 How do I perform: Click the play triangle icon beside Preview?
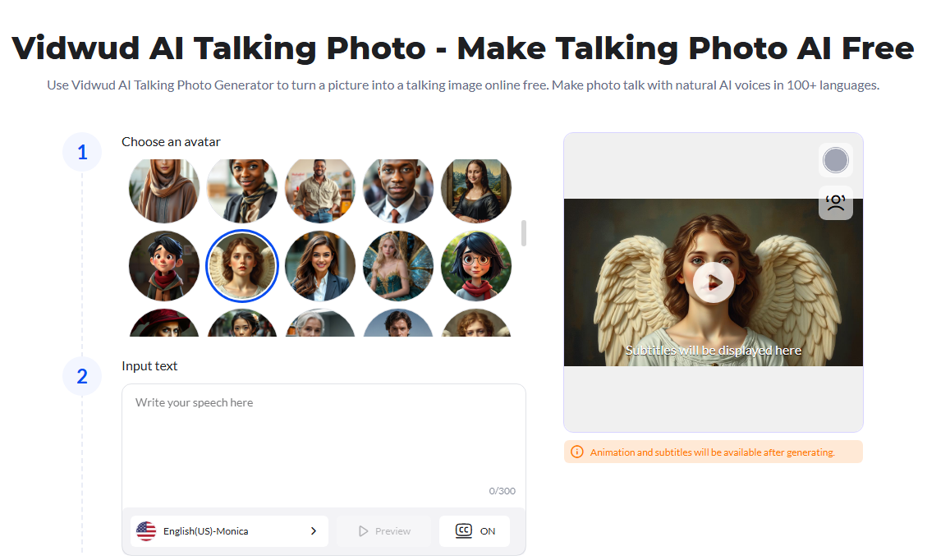coord(364,531)
